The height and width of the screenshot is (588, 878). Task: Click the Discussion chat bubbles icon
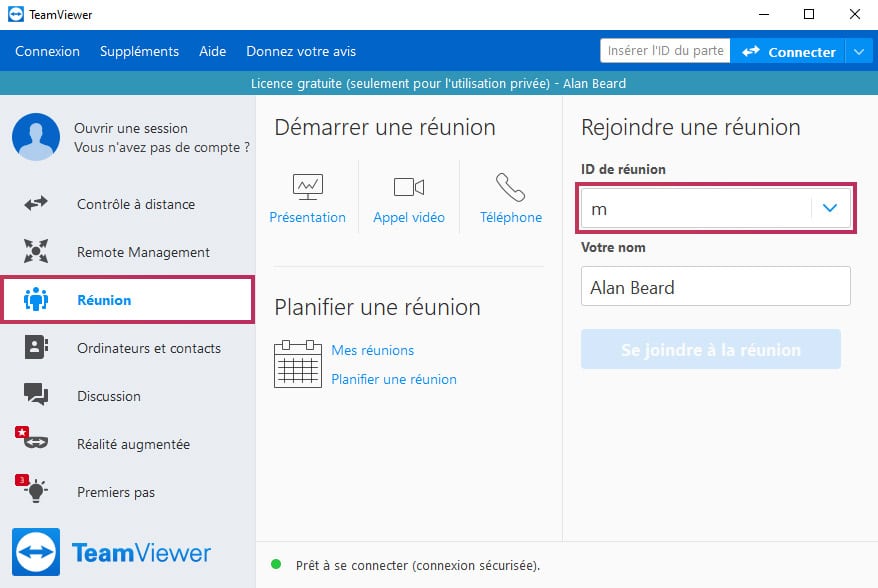(36, 395)
